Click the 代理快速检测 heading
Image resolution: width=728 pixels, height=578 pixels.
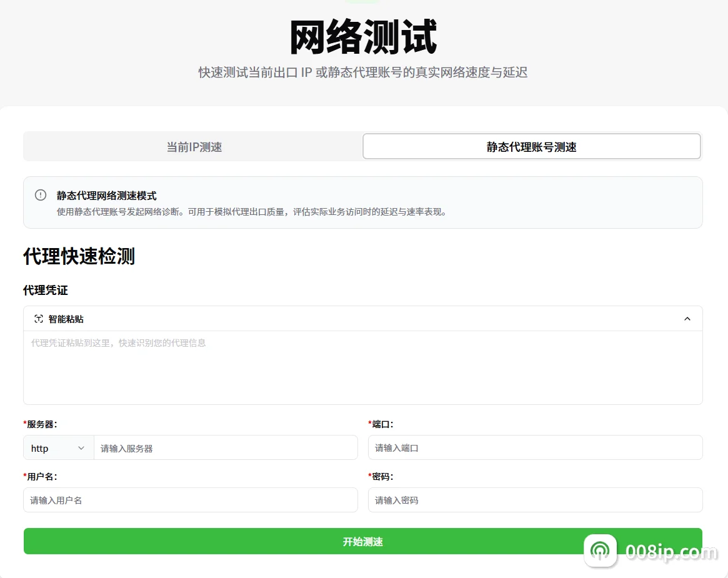pos(79,256)
